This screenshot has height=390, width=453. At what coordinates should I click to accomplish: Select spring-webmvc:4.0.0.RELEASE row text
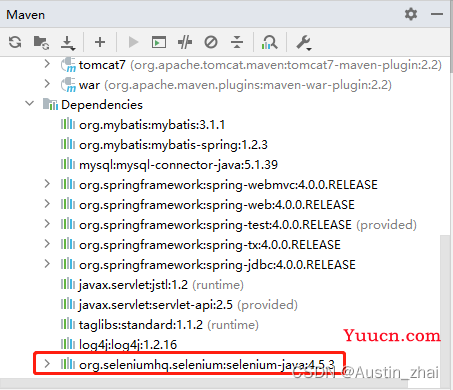[x=228, y=185]
